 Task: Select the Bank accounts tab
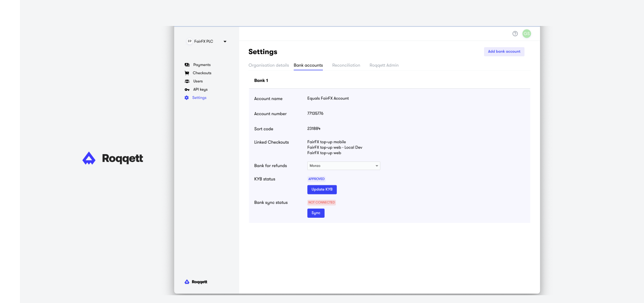[x=308, y=65]
